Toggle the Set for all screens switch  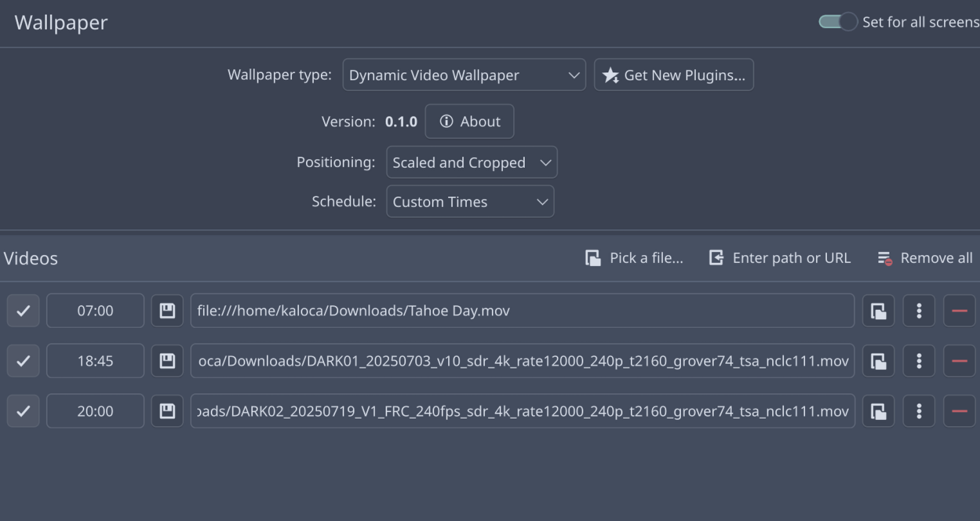coord(838,22)
